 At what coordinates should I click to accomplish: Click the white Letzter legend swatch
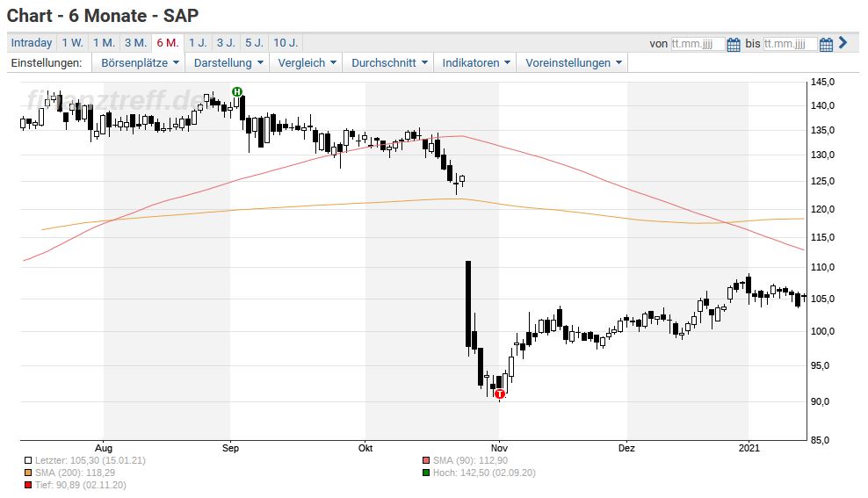click(28, 460)
